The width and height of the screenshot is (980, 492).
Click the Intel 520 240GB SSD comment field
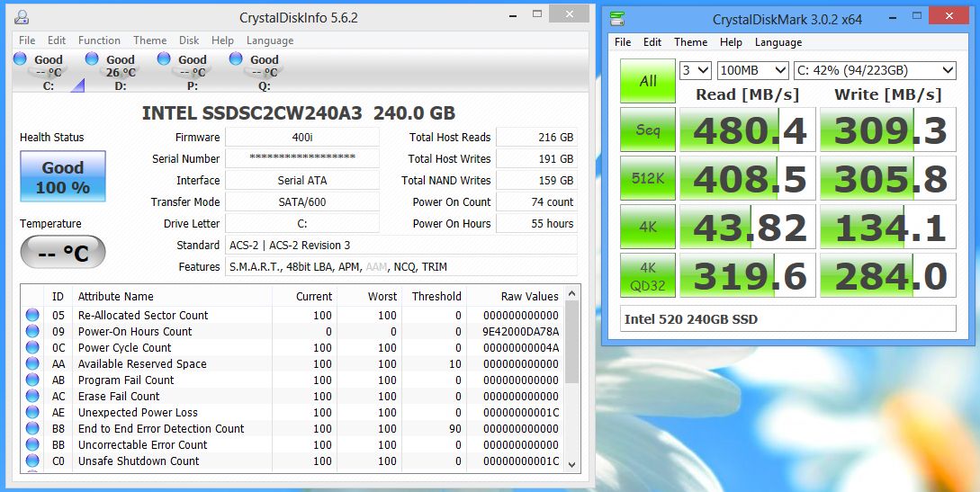[x=787, y=319]
